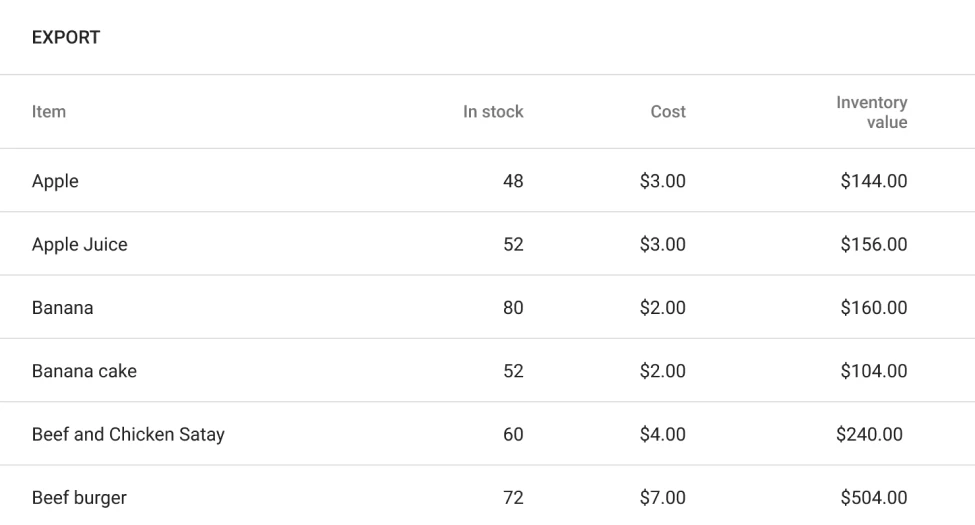Open the Beef burger item row

point(79,498)
